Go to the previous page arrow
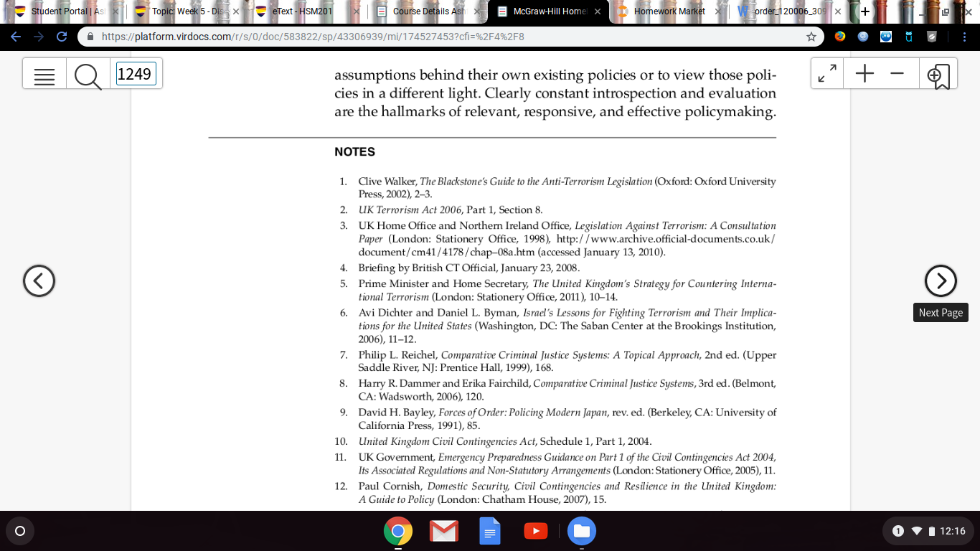 tap(39, 281)
